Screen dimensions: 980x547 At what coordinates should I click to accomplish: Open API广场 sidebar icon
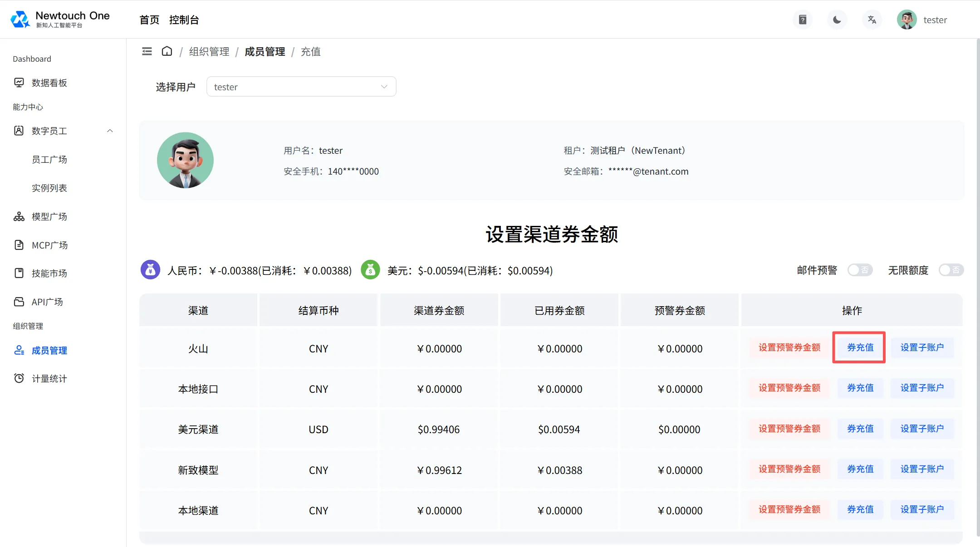[19, 302]
